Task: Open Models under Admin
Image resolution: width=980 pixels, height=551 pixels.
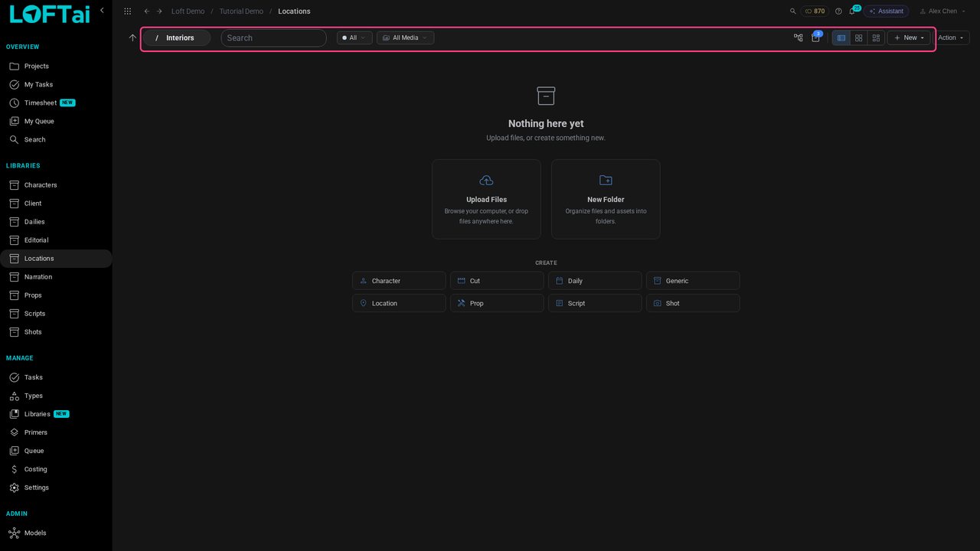Action: pos(56,533)
